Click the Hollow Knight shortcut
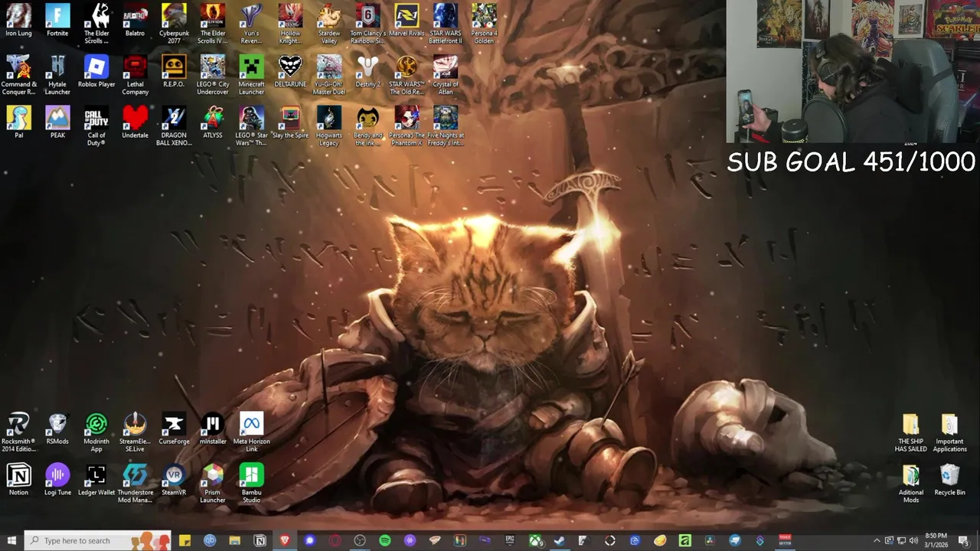The width and height of the screenshot is (980, 551). click(x=290, y=24)
